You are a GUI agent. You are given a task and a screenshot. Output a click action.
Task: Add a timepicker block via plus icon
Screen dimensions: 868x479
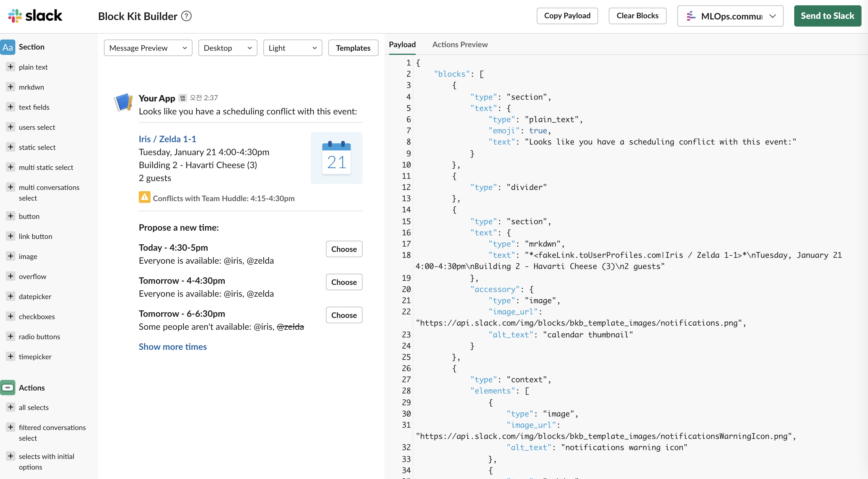(10, 357)
